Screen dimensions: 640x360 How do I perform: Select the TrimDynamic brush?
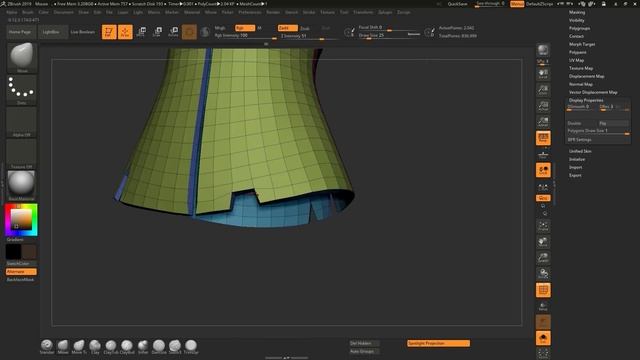click(x=191, y=347)
